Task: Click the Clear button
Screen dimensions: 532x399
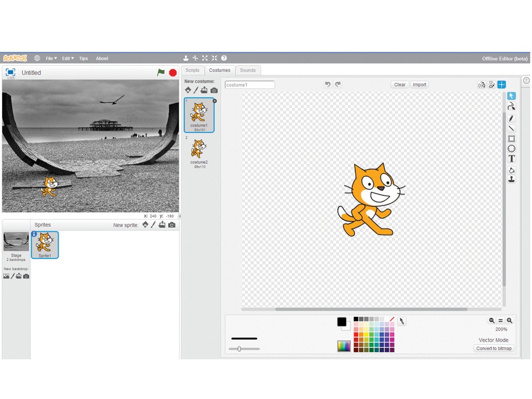Action: 400,84
